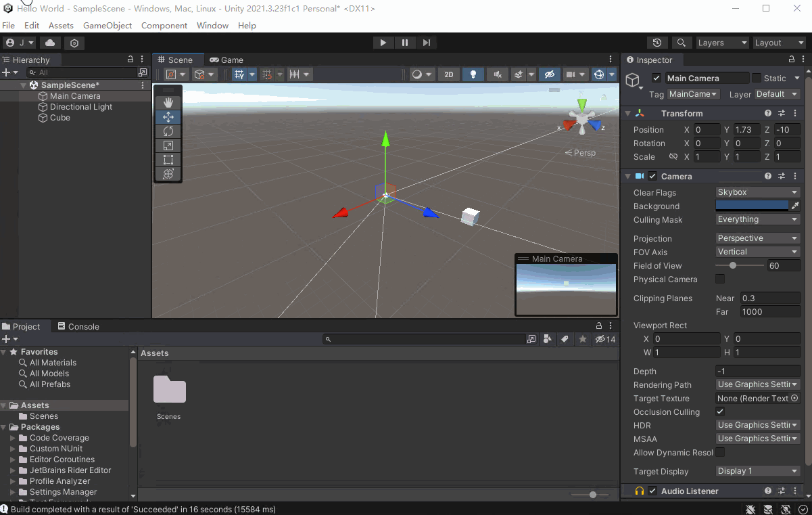Open the Layout dropdown
The image size is (812, 515).
[x=780, y=43]
